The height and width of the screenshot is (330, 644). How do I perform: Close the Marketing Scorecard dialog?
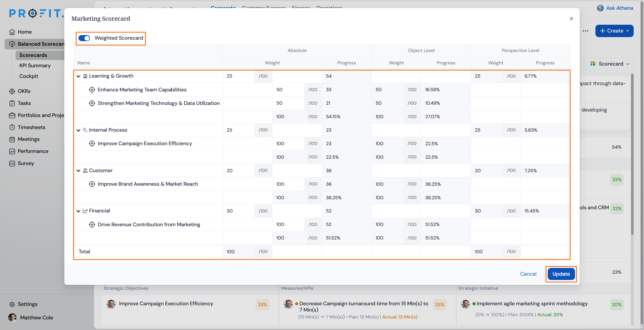click(571, 19)
